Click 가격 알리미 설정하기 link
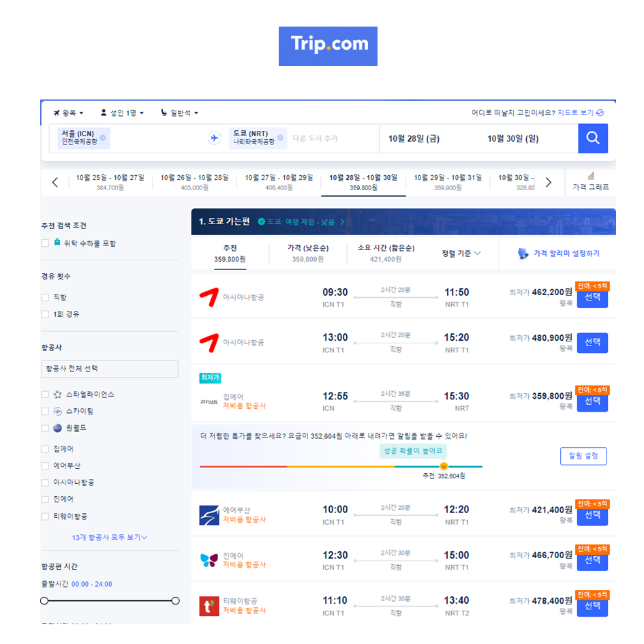This screenshot has width=644, height=644. coord(566,254)
